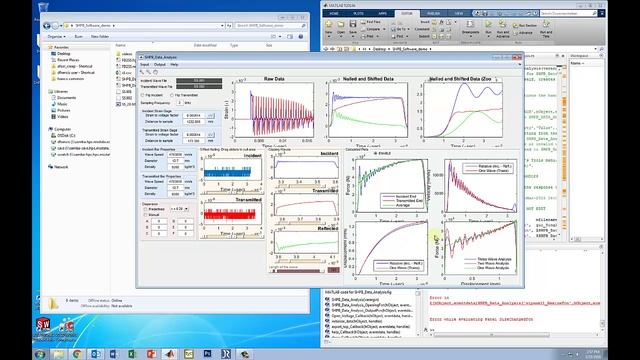Click the MATLAB icon on the taskbar
This screenshot has height=360, width=640.
(x=170, y=354)
